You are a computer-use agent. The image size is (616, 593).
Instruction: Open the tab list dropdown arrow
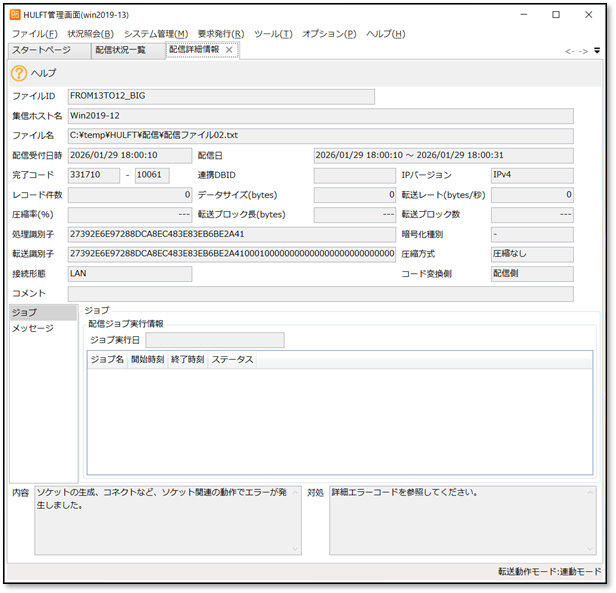click(597, 50)
